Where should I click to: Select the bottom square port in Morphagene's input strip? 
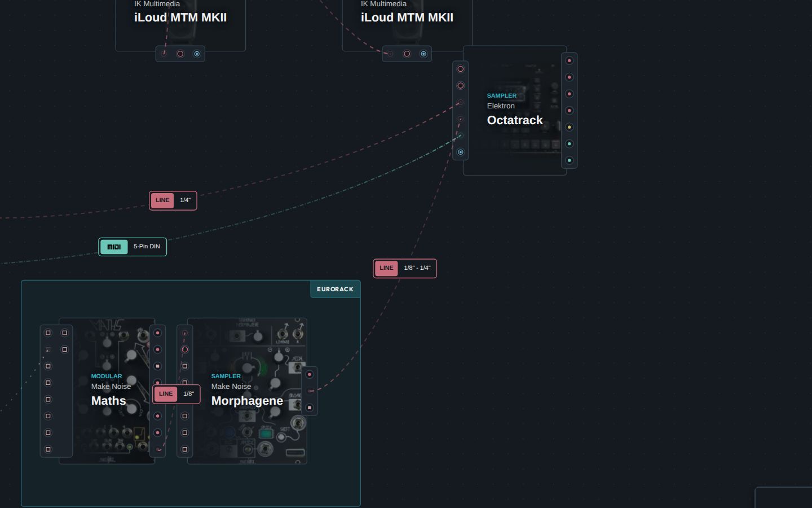pos(184,449)
